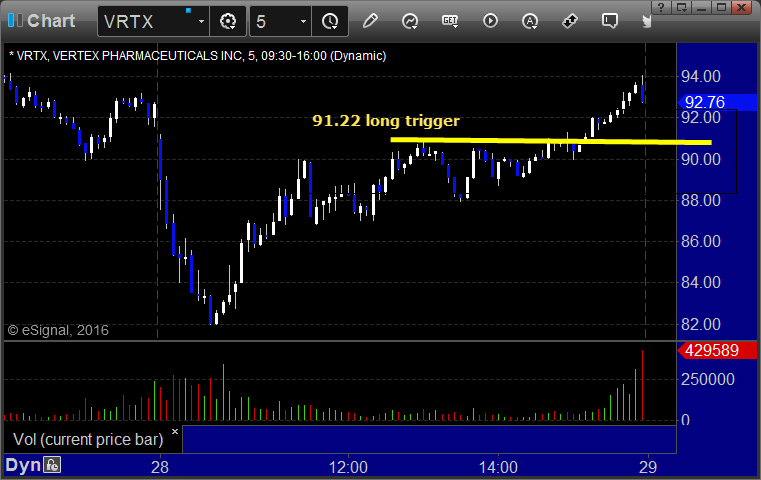This screenshot has height=480, width=761.
Task: Open the chart studies icon menu
Action: (x=410, y=21)
